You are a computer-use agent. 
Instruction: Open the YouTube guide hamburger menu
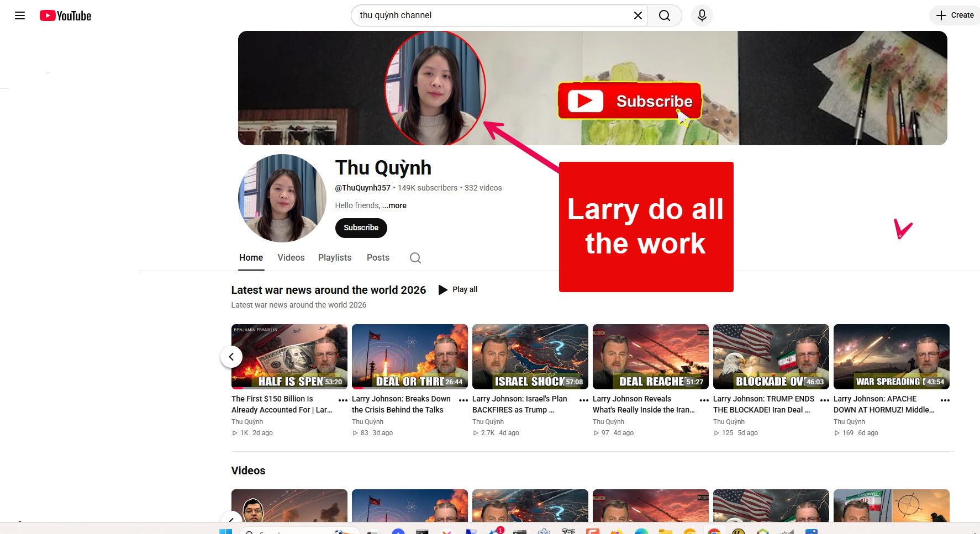[20, 15]
